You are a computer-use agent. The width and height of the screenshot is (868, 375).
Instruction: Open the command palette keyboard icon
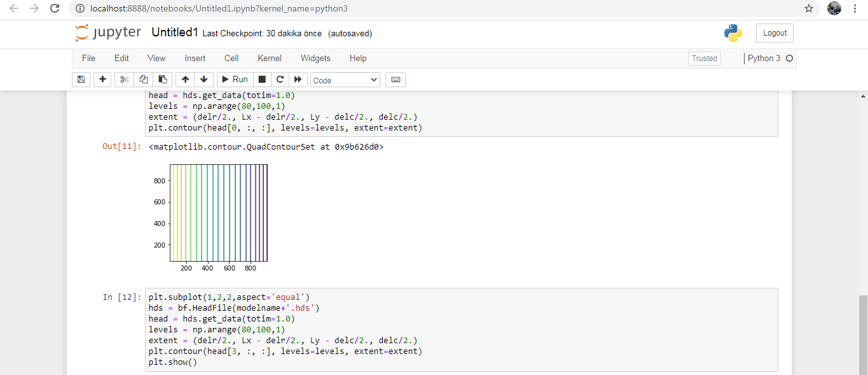click(396, 80)
